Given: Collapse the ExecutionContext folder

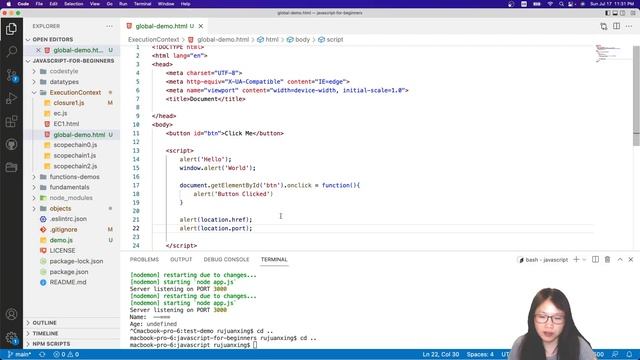Looking at the screenshot, I should pyautogui.click(x=75, y=93).
